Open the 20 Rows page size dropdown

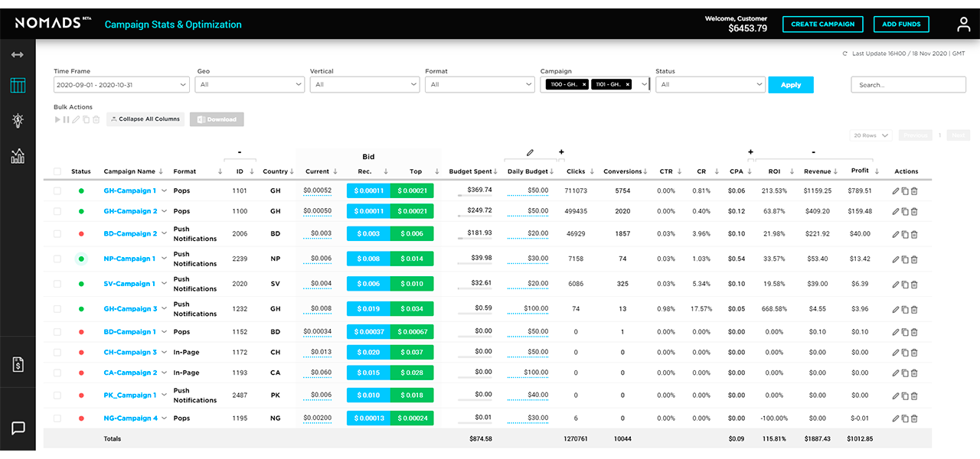click(x=872, y=135)
